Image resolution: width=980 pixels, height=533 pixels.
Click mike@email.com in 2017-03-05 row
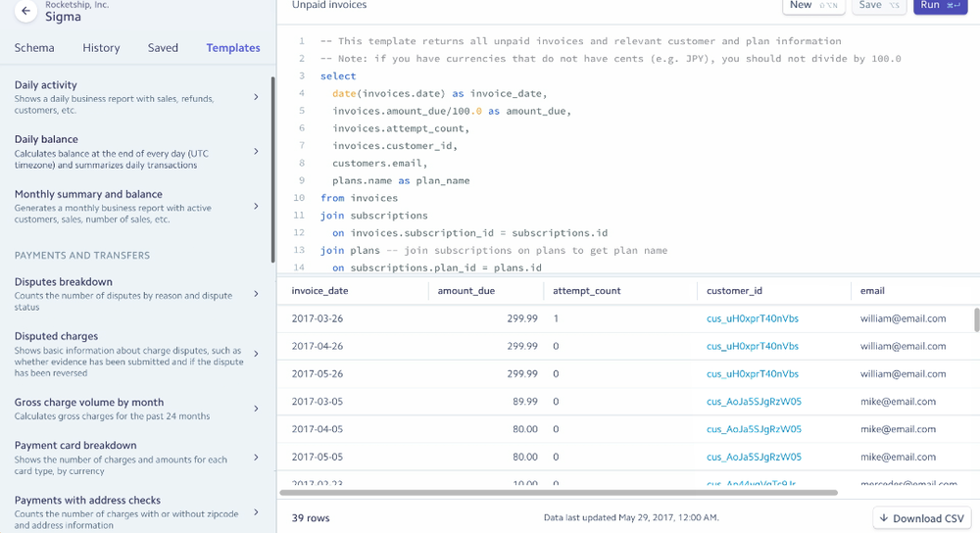pos(898,402)
